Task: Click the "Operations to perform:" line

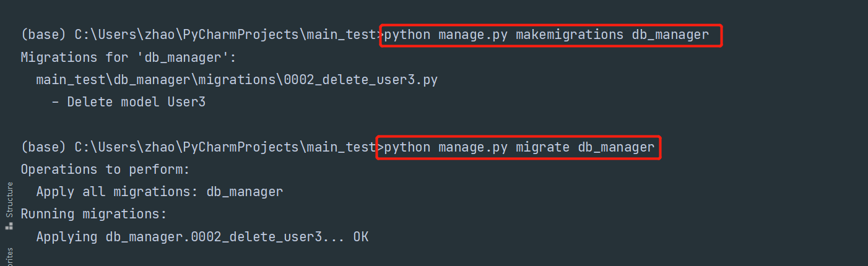Action: pyautogui.click(x=105, y=169)
